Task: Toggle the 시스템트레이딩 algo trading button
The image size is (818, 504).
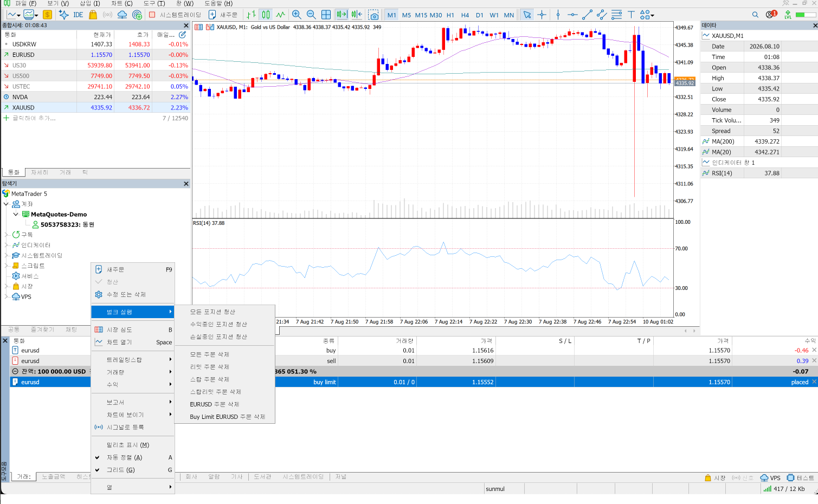Action: click(x=175, y=15)
